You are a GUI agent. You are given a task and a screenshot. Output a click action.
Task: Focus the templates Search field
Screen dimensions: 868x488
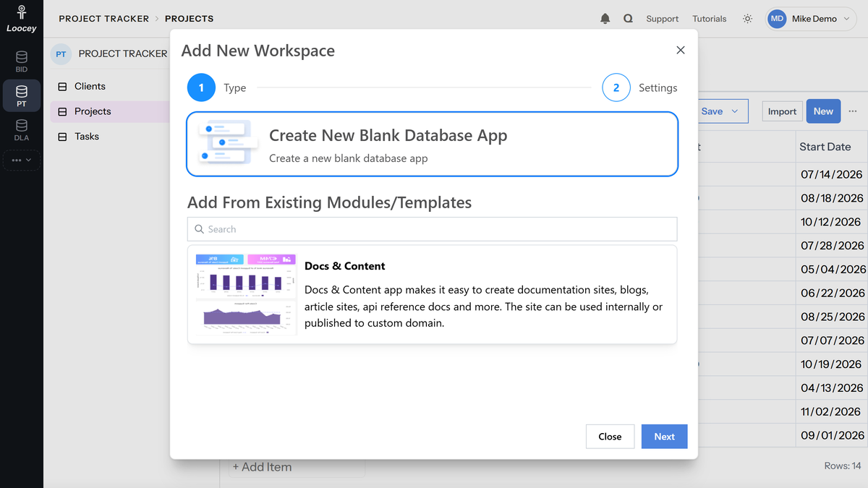click(433, 229)
